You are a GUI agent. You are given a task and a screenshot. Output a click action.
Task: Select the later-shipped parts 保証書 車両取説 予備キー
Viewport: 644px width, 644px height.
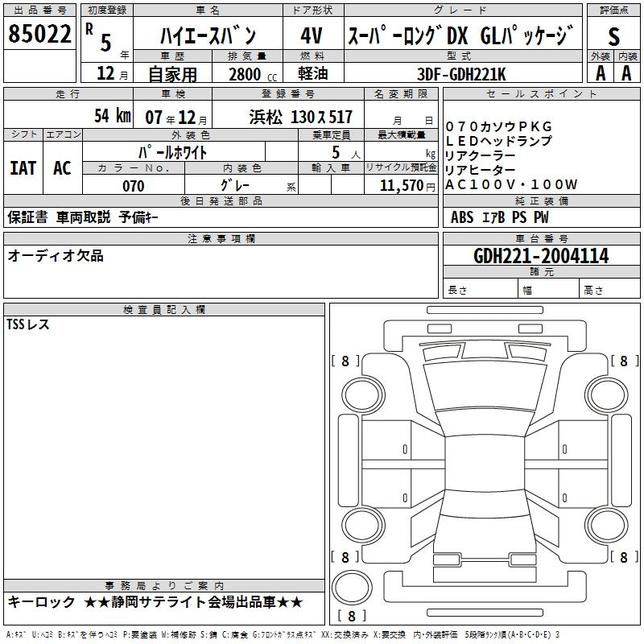pyautogui.click(x=83, y=217)
